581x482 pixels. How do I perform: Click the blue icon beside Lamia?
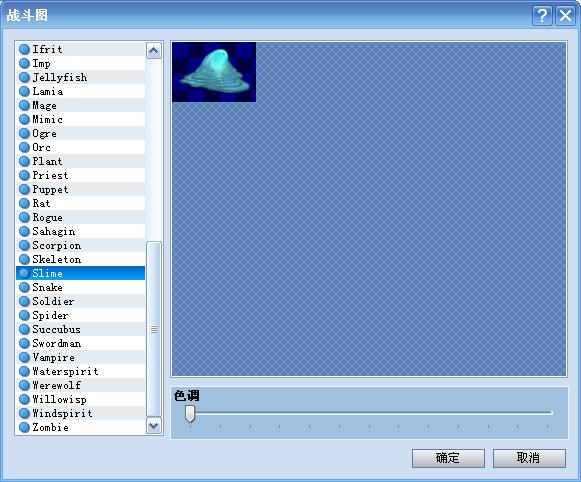click(x=24, y=91)
